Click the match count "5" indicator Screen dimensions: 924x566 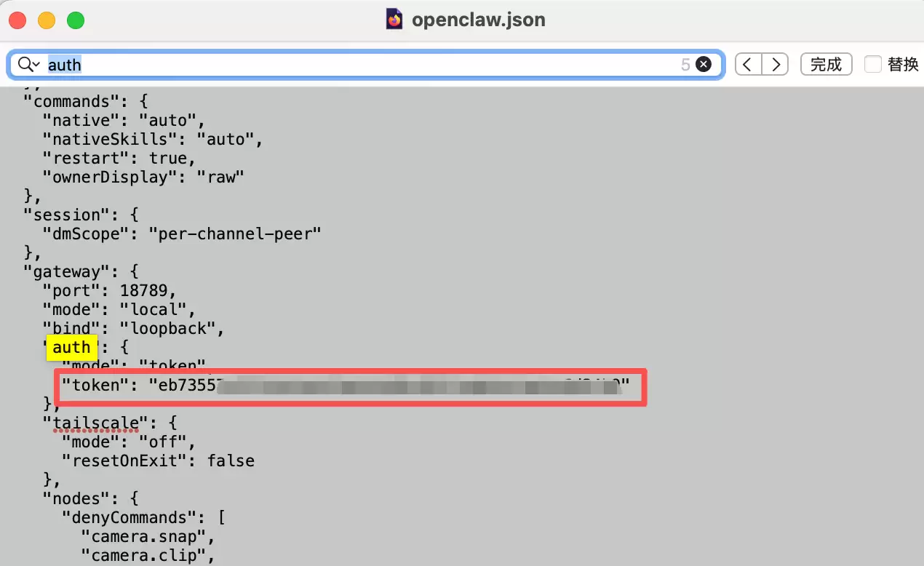point(685,64)
